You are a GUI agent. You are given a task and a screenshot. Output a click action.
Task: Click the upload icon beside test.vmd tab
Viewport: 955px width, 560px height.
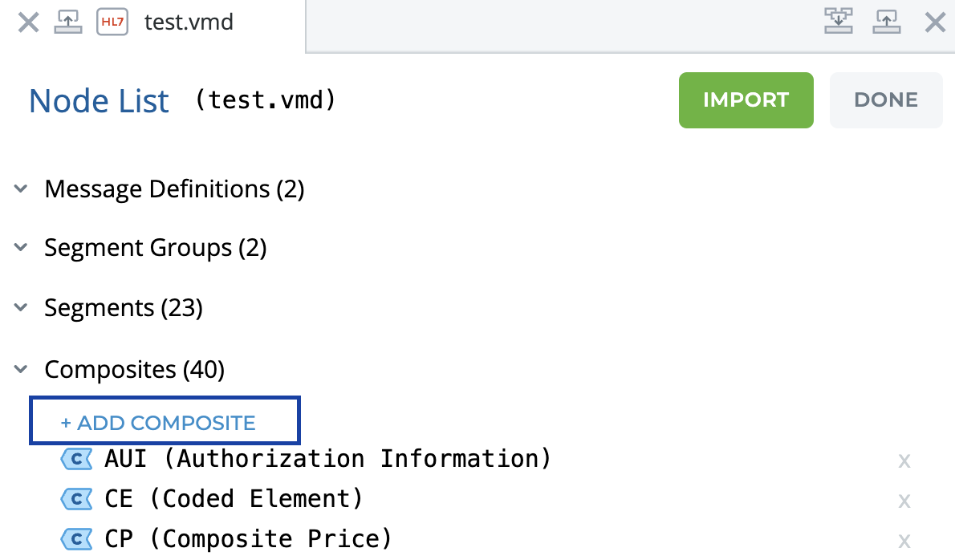coord(68,22)
